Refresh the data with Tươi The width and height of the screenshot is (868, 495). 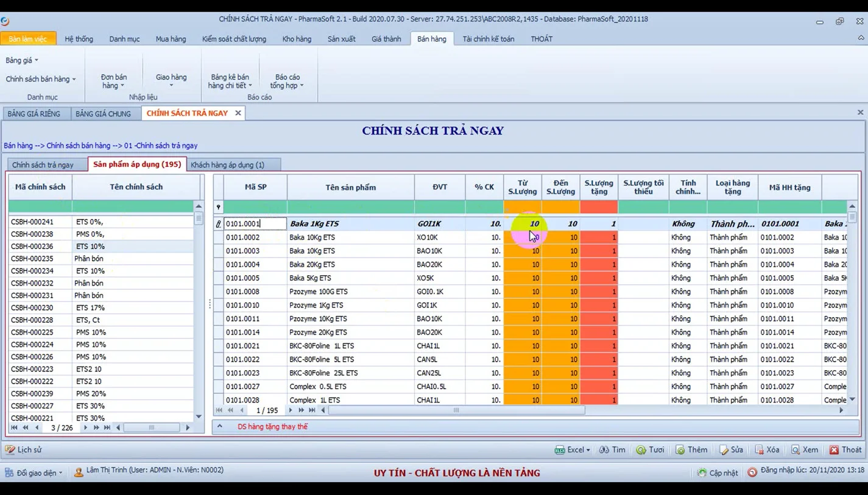pos(650,450)
